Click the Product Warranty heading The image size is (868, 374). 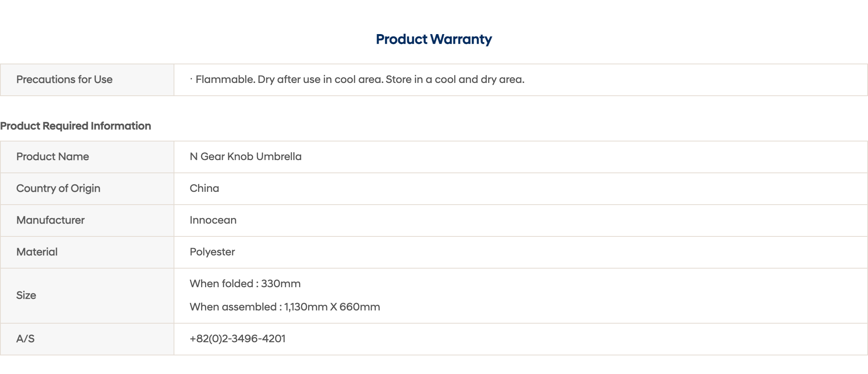(x=434, y=39)
